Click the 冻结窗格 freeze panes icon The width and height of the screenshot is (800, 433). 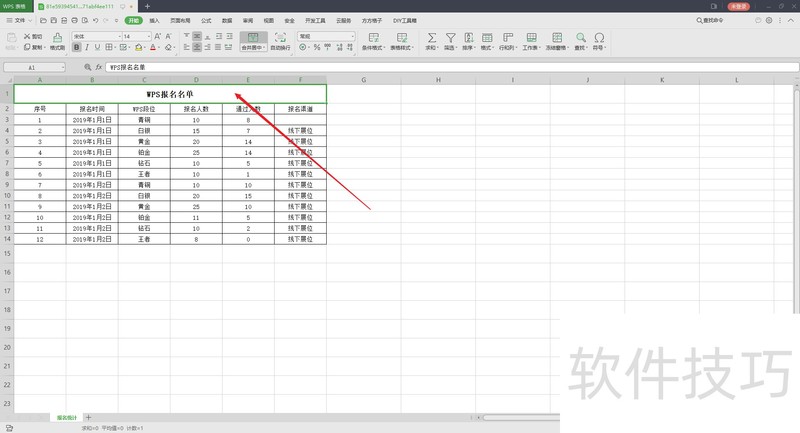pos(557,38)
